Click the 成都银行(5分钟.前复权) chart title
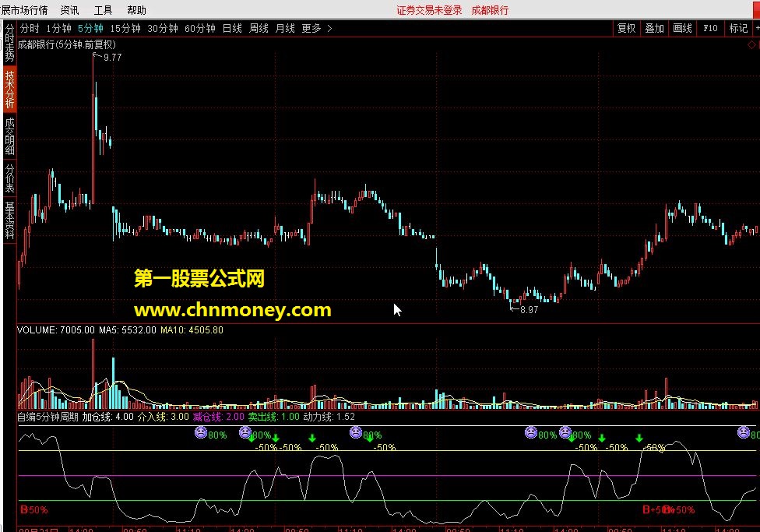The height and width of the screenshot is (532, 760). [67, 44]
